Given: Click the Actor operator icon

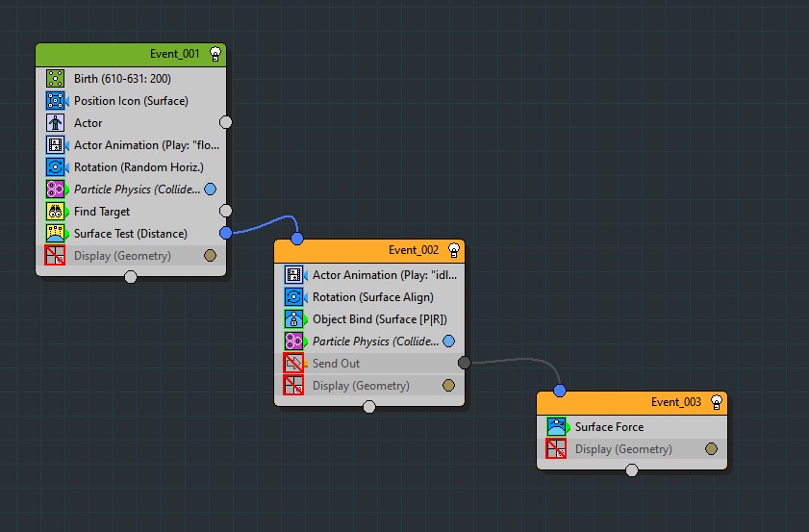Looking at the screenshot, I should tap(56, 123).
